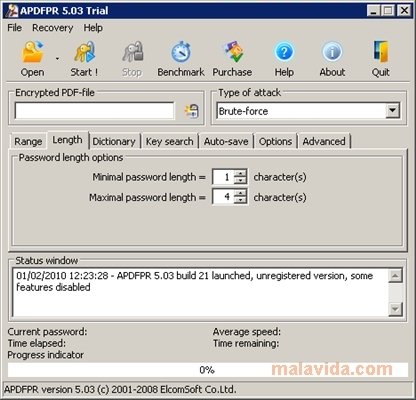
Task: Decrease the Maximal password length spinner
Action: click(x=240, y=200)
